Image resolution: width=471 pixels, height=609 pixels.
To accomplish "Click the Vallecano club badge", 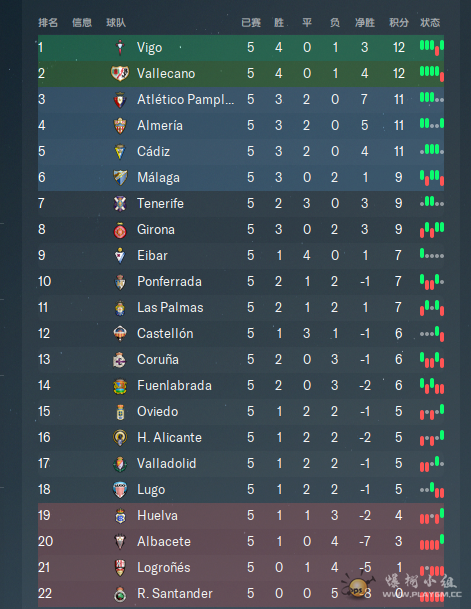I will pyautogui.click(x=120, y=73).
